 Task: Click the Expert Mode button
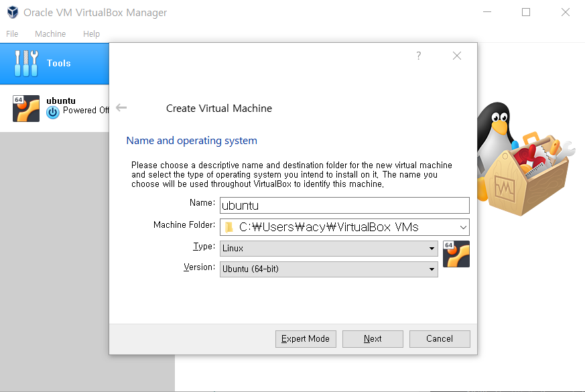[x=306, y=338]
